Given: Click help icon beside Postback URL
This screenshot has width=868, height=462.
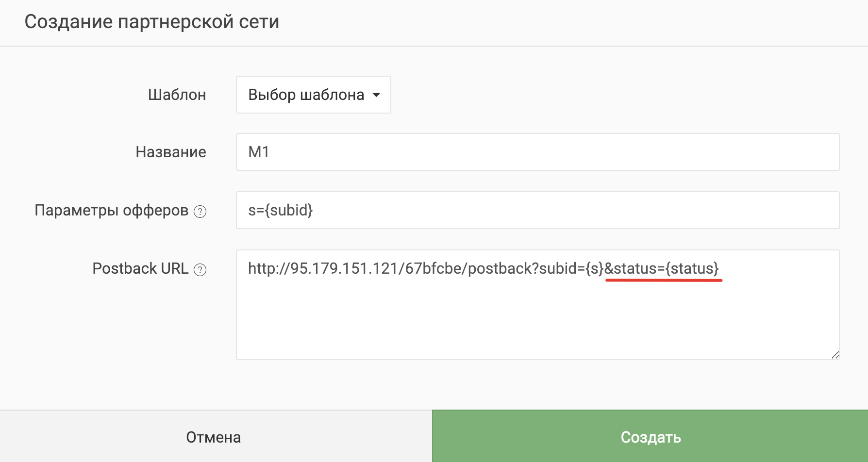Looking at the screenshot, I should point(200,270).
